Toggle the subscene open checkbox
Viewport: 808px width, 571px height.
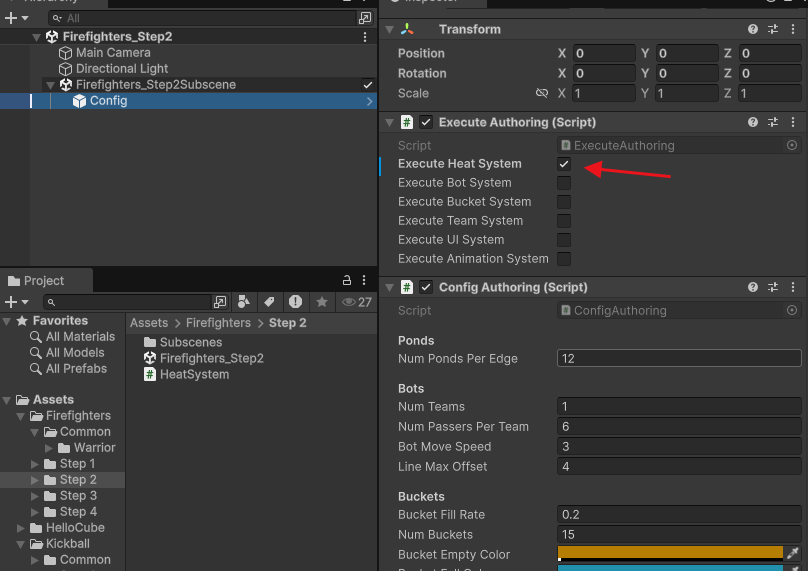[x=367, y=85]
